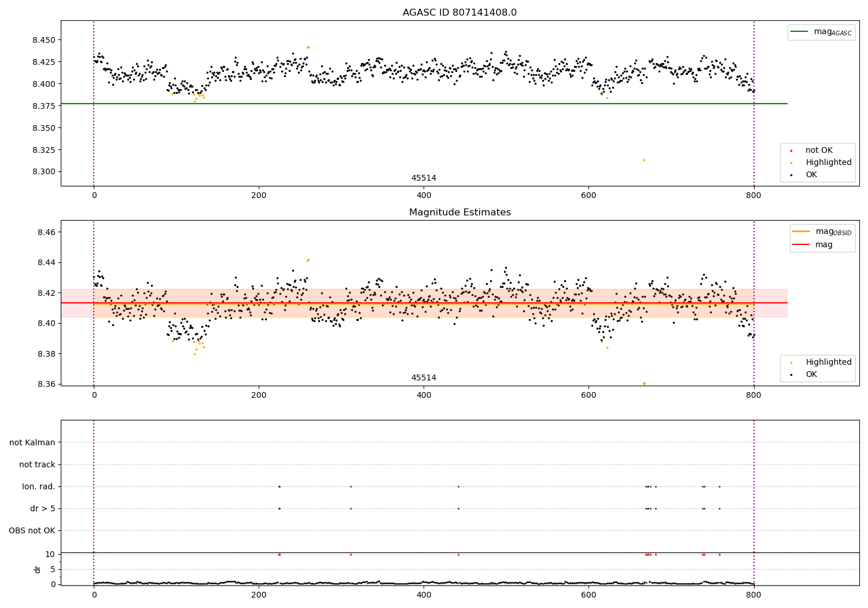Click the 'not track' axis label
868x608 pixels.
pos(37,464)
